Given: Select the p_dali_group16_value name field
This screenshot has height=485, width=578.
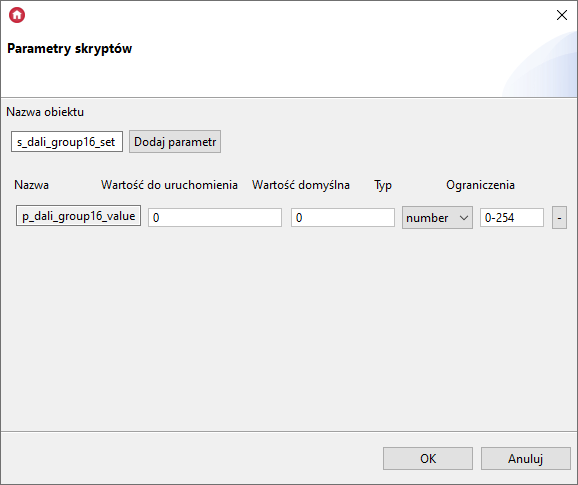Looking at the screenshot, I should [78, 216].
